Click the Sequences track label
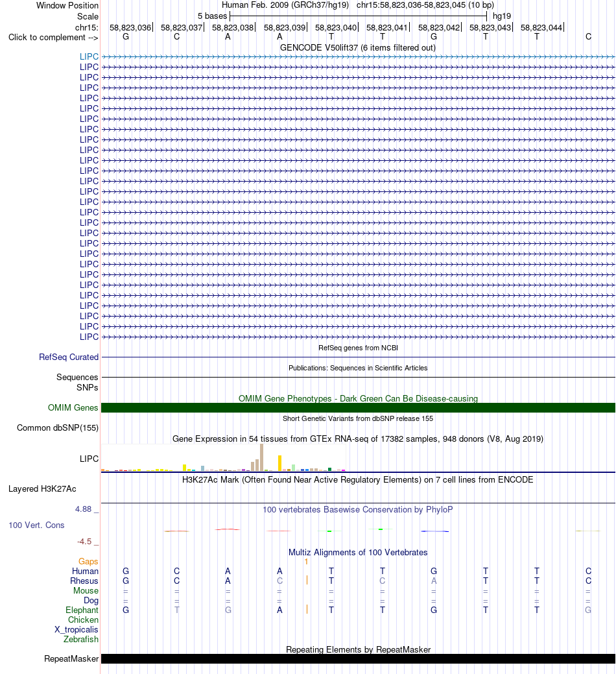Screen dimensions: 616x674 77,377
